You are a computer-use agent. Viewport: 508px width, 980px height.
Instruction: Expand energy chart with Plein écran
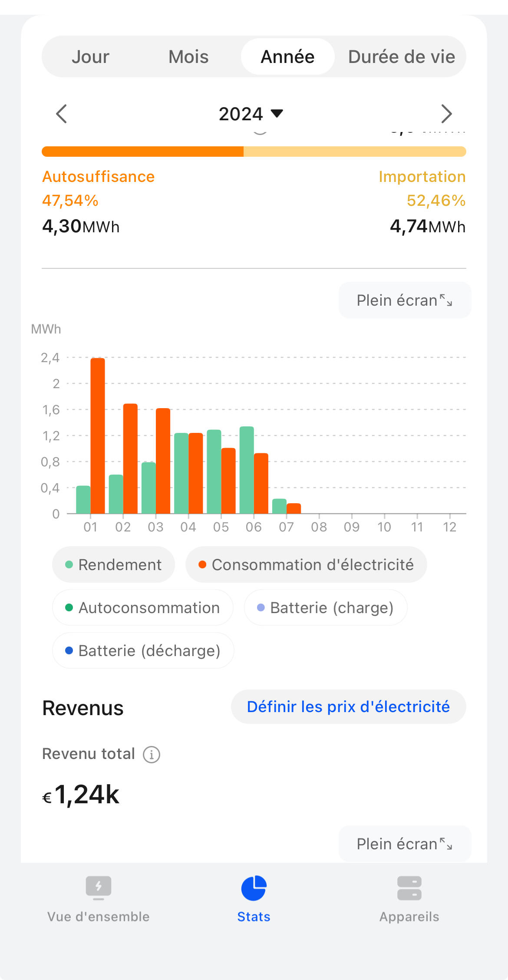pyautogui.click(x=404, y=300)
